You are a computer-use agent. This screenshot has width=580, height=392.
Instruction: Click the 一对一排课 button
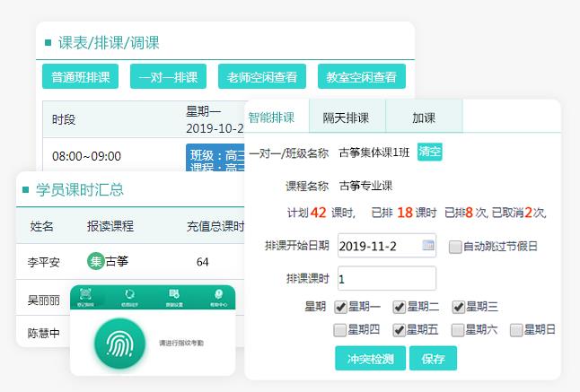tap(168, 76)
